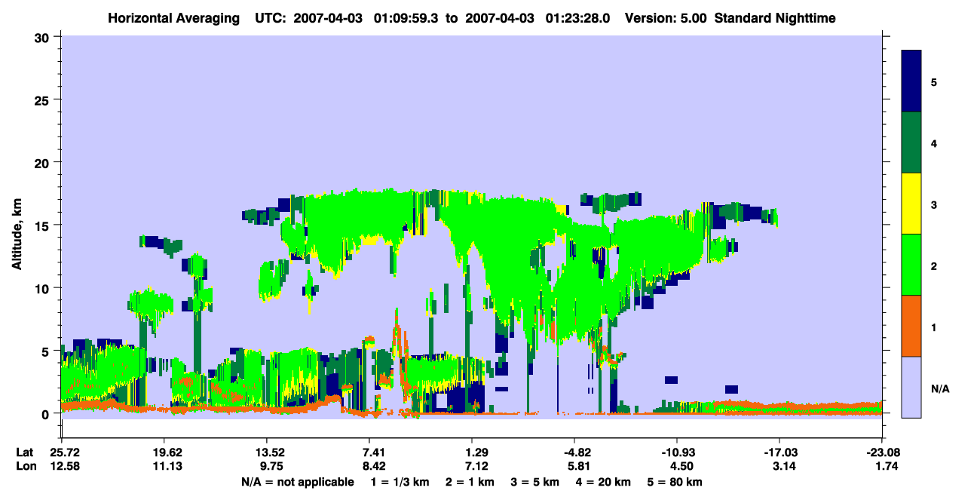Click the start time '01:09:59.3' in title
Image resolution: width=980 pixels, height=503 pixels.
pyautogui.click(x=407, y=17)
